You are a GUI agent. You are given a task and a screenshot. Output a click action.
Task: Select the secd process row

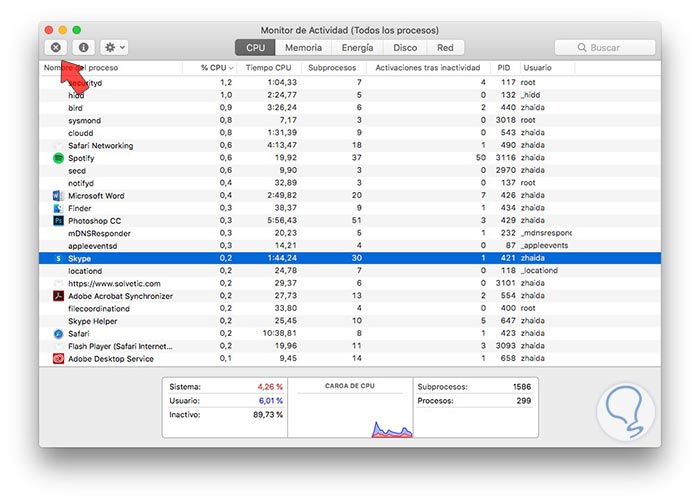(350, 170)
